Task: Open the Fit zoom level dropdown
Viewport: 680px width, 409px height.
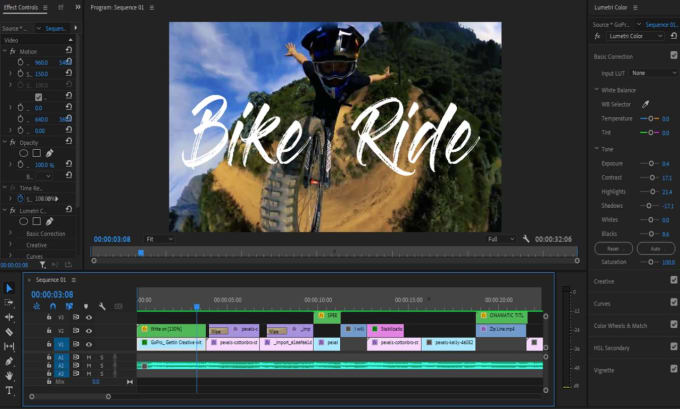Action: pos(159,239)
